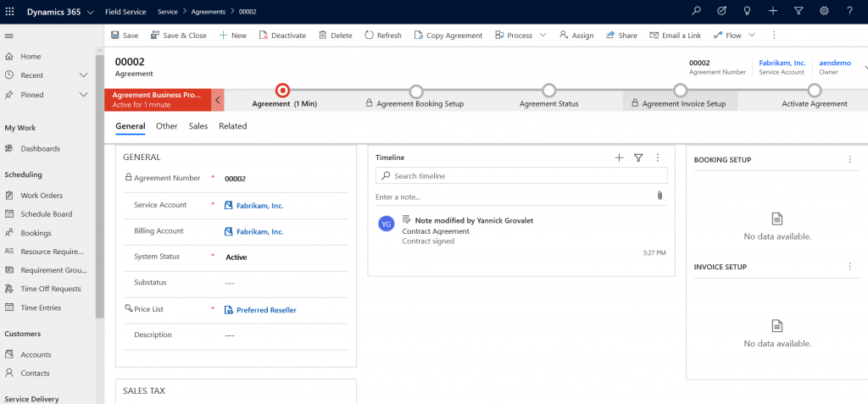Click the empty Description field
Image resolution: width=868 pixels, height=404 pixels.
285,335
